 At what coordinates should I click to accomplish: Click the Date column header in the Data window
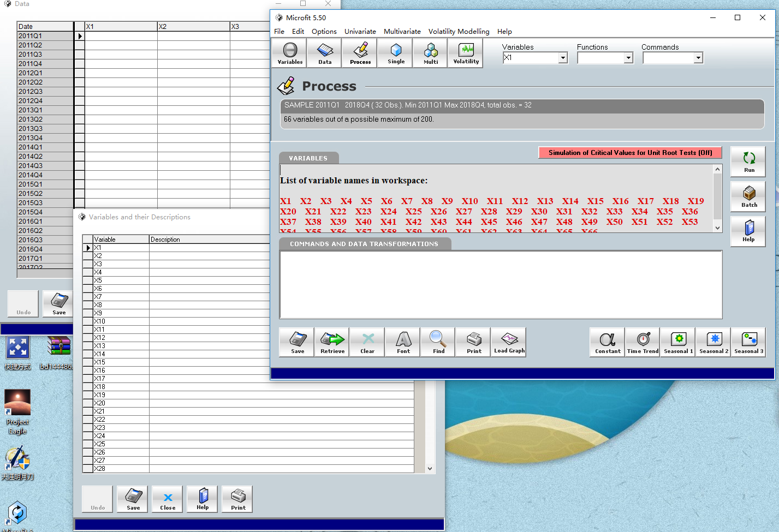coord(45,26)
